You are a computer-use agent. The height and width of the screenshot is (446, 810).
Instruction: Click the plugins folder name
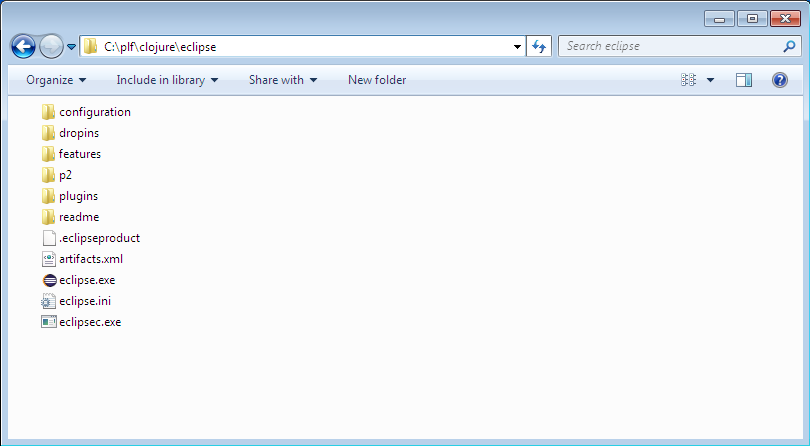[x=79, y=196]
